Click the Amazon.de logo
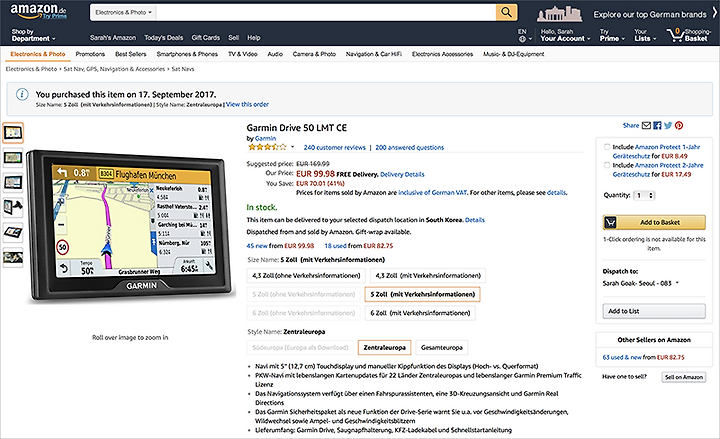720x439 pixels. pyautogui.click(x=39, y=11)
